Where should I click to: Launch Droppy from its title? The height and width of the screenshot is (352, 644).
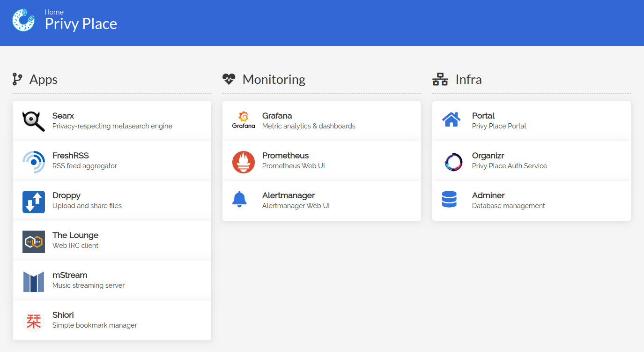pyautogui.click(x=67, y=195)
